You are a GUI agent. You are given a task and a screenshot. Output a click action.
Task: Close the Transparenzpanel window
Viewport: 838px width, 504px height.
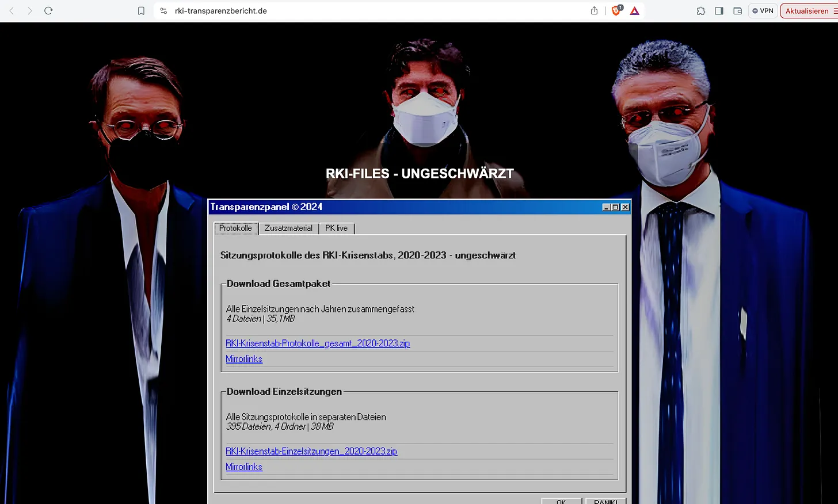point(625,207)
